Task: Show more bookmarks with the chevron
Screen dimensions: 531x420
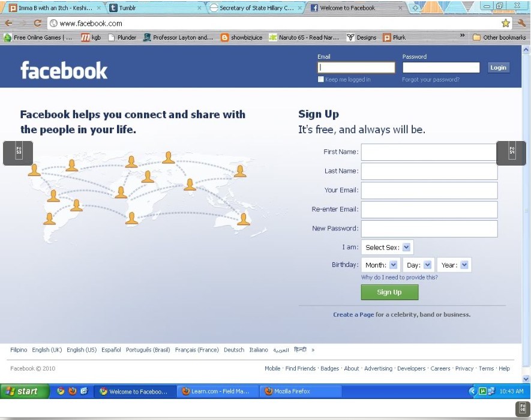Action: click(x=462, y=35)
